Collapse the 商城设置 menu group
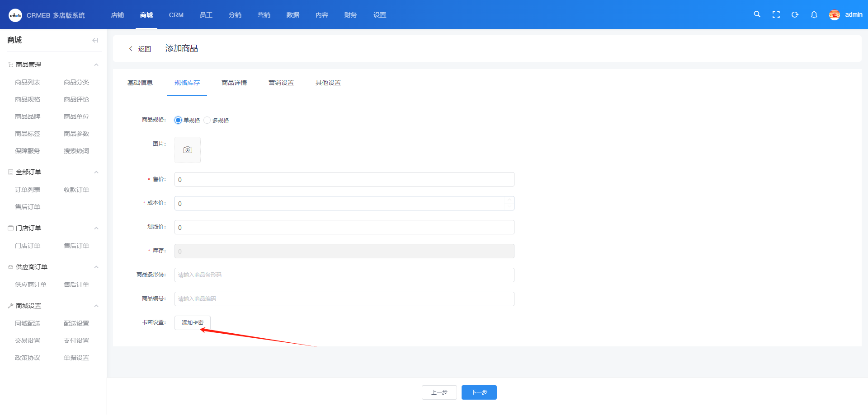This screenshot has height=415, width=868. tap(96, 306)
